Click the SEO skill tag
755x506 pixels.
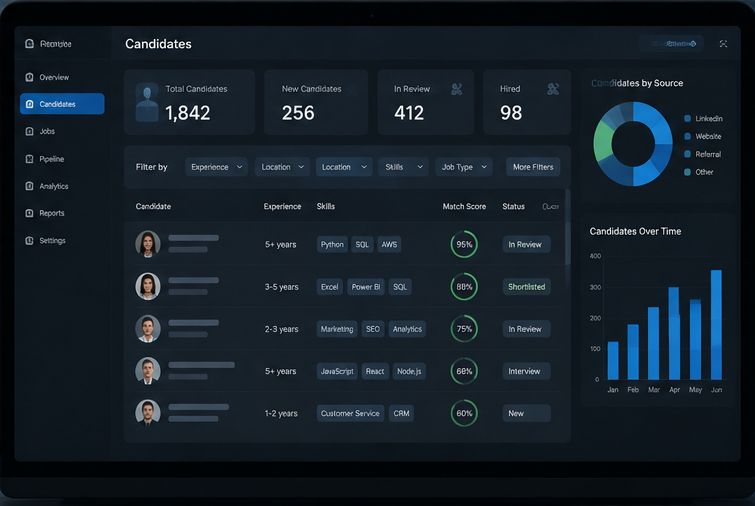[373, 329]
